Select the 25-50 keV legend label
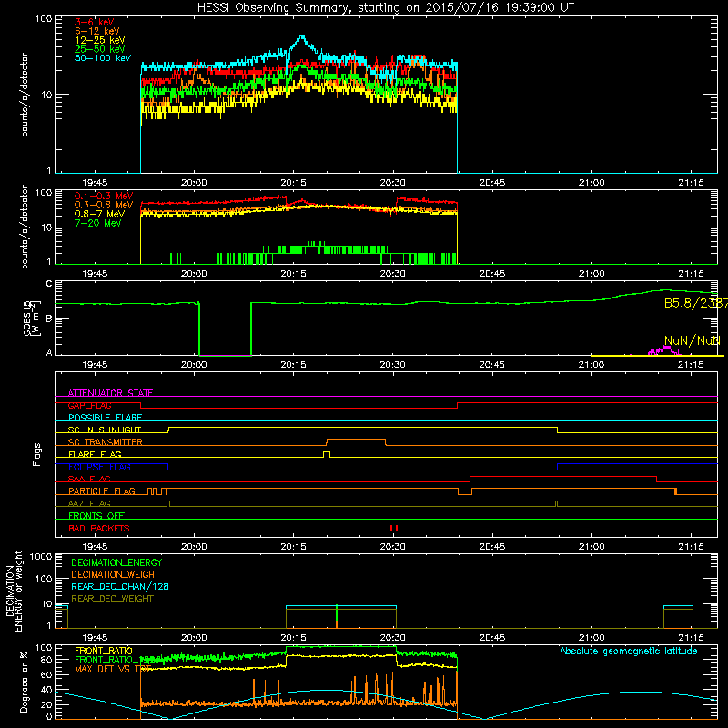Screen dimensions: 728x728 click(99, 49)
